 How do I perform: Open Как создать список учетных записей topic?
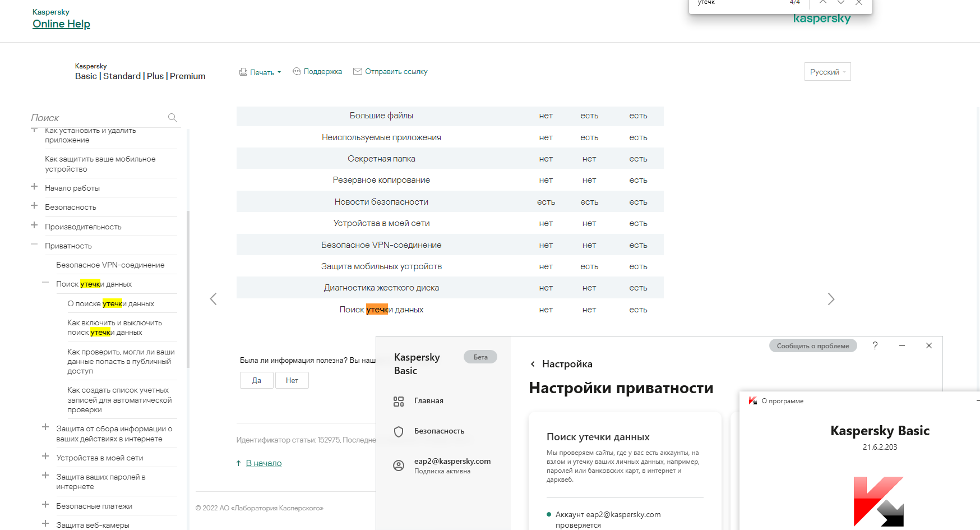point(119,400)
